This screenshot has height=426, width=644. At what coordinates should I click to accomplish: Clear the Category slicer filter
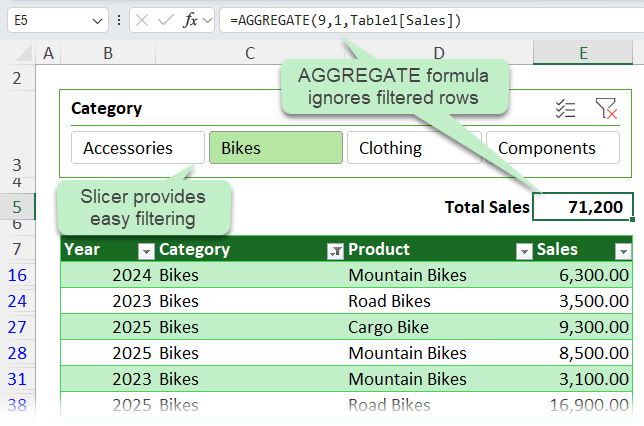(x=606, y=109)
